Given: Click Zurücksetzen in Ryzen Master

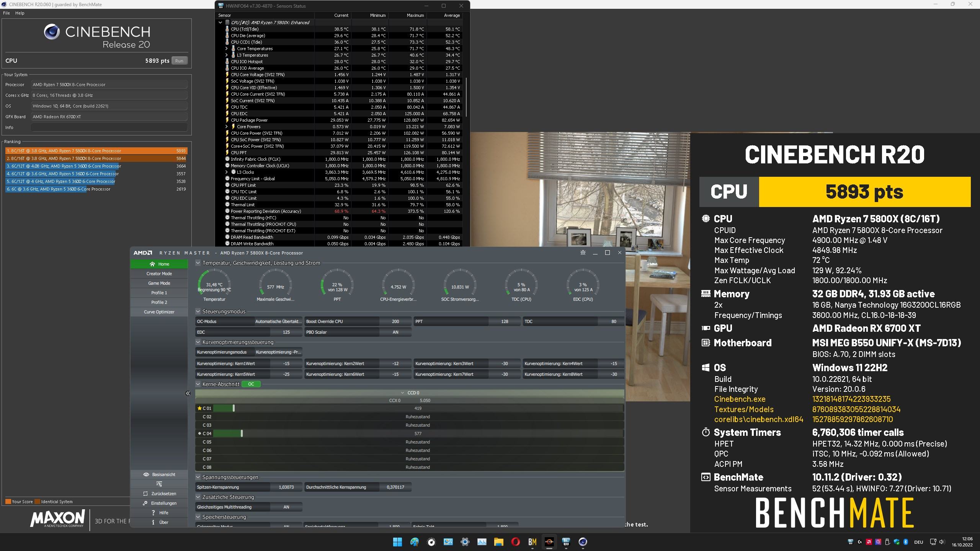Looking at the screenshot, I should click(x=159, y=494).
